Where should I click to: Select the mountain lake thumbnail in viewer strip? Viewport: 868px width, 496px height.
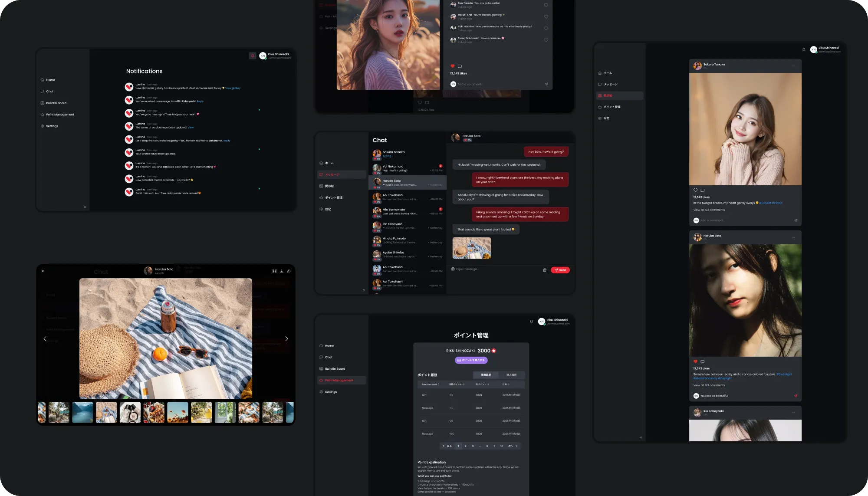[x=82, y=412]
